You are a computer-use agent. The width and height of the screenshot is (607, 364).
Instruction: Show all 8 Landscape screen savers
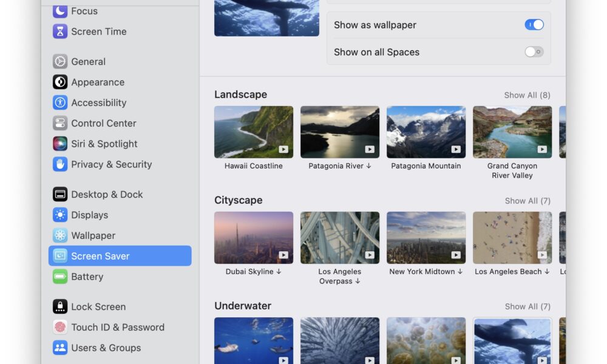click(527, 95)
